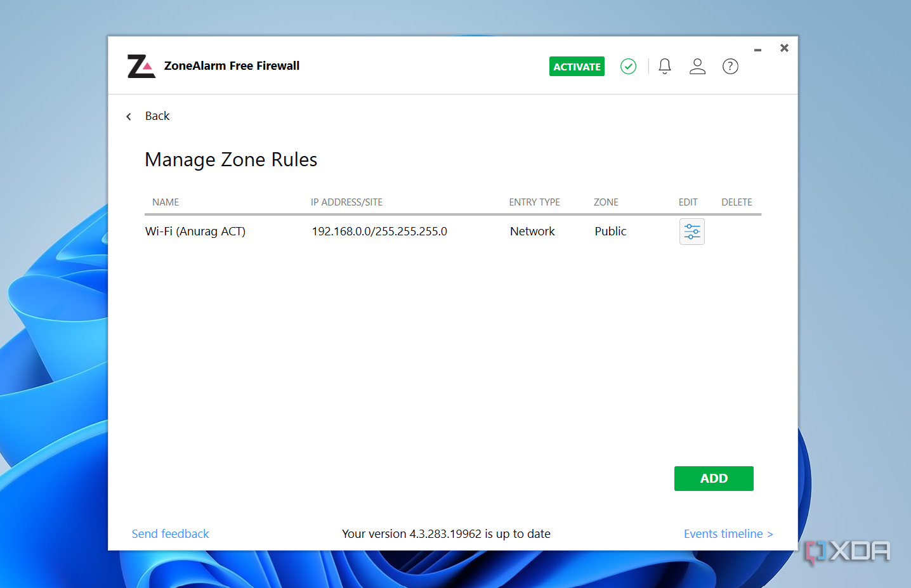The width and height of the screenshot is (911, 588).
Task: Click the ZoneAlarm Z logo icon
Action: [x=141, y=66]
